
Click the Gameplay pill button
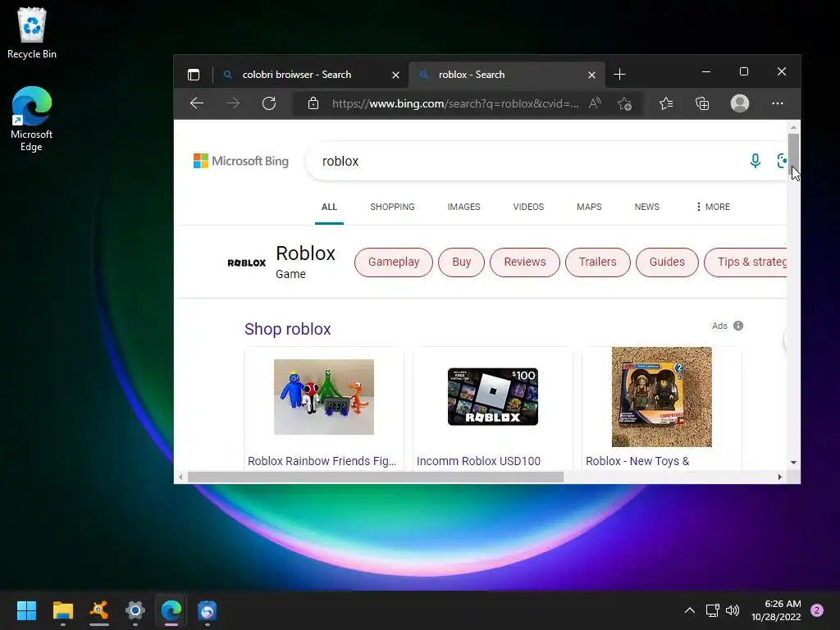pyautogui.click(x=393, y=262)
